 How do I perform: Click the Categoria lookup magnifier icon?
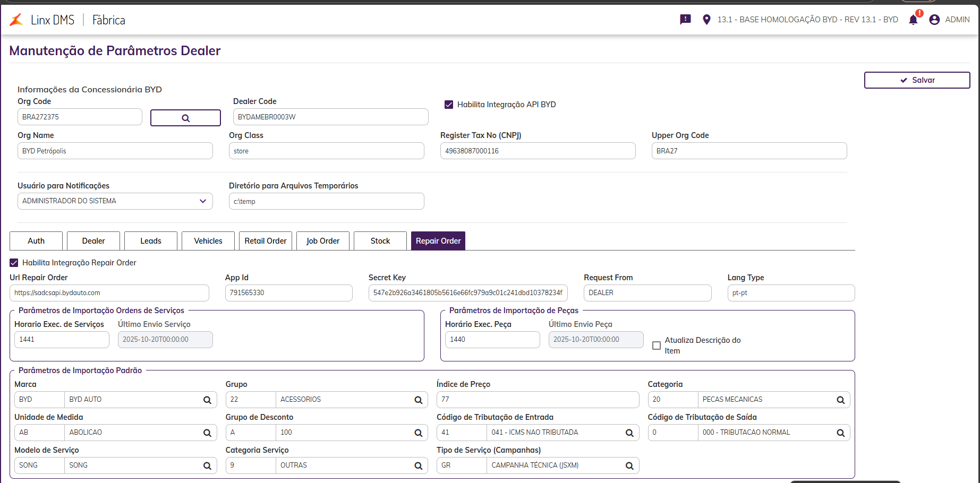click(840, 400)
